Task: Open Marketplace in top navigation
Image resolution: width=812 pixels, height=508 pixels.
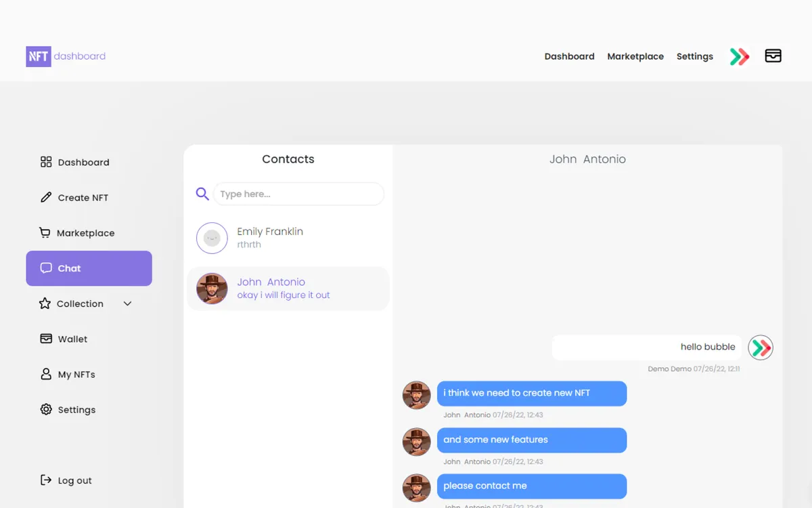Action: (635, 56)
